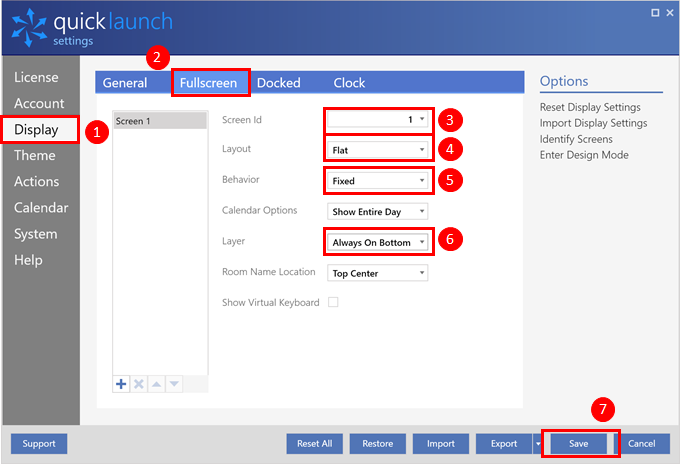This screenshot has width=680, height=464.
Task: Open Calendar section in sidebar
Action: 41,207
